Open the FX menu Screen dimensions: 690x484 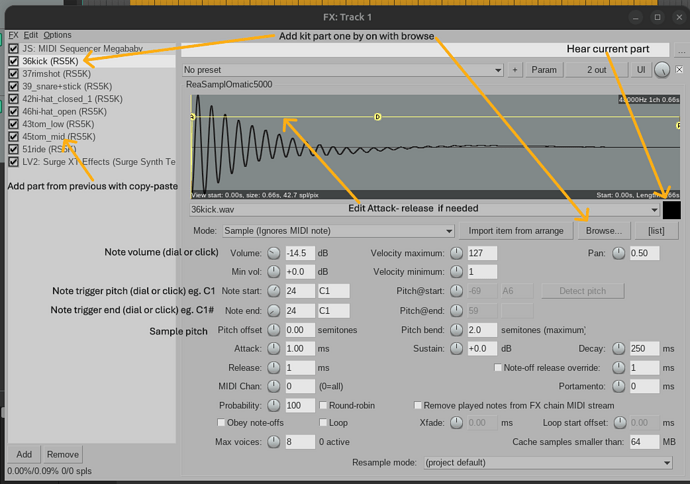click(x=12, y=35)
